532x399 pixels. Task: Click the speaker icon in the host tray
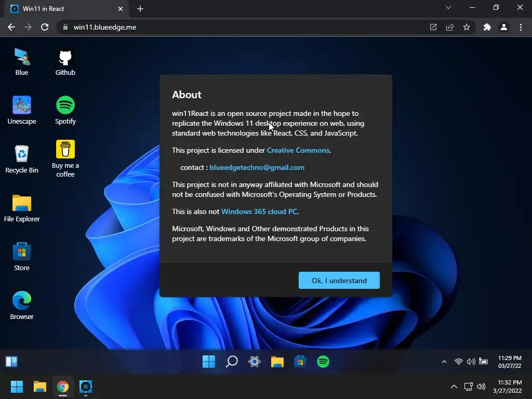[x=481, y=387]
